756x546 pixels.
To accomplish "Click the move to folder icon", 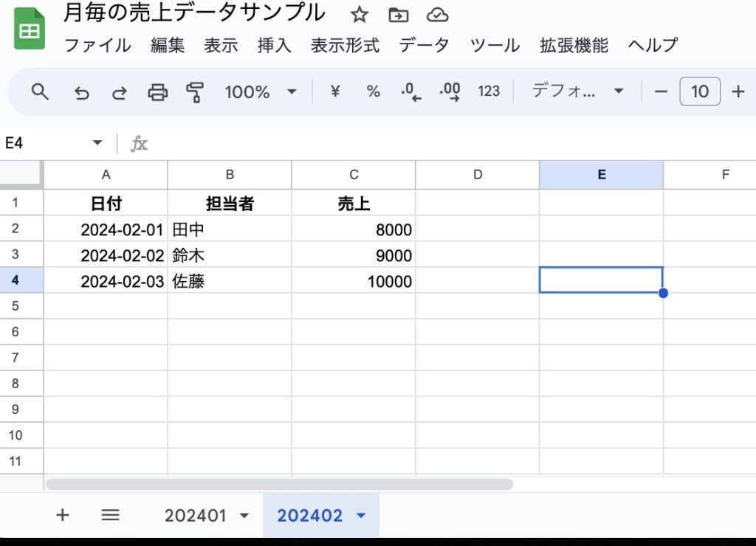I will [398, 15].
